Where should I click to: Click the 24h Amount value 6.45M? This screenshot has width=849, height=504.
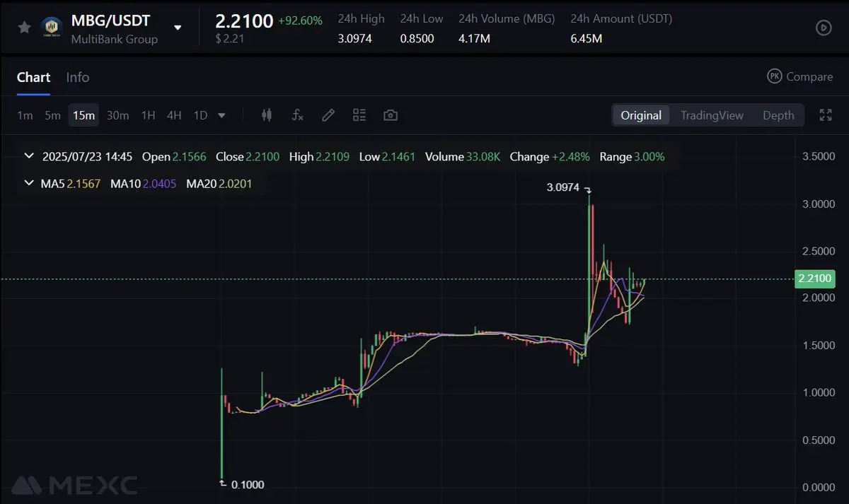click(x=586, y=38)
